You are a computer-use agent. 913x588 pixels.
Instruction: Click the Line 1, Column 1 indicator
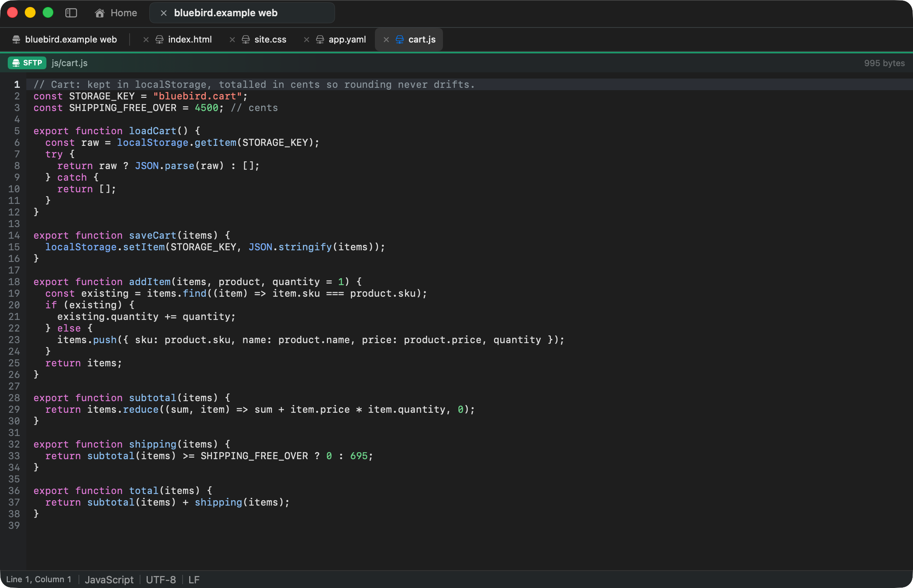(x=39, y=579)
